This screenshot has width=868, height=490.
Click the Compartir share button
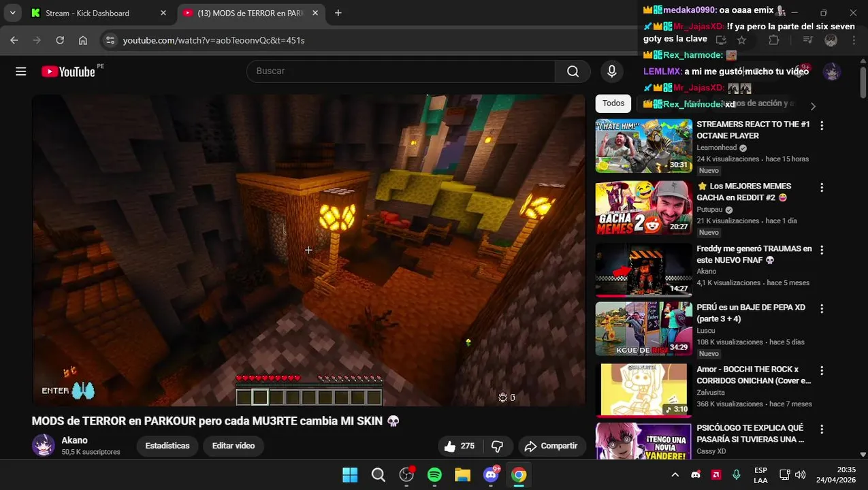tap(552, 446)
